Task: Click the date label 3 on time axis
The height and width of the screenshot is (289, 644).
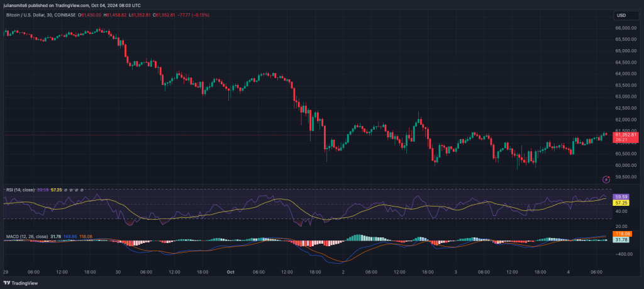Action: pyautogui.click(x=455, y=272)
